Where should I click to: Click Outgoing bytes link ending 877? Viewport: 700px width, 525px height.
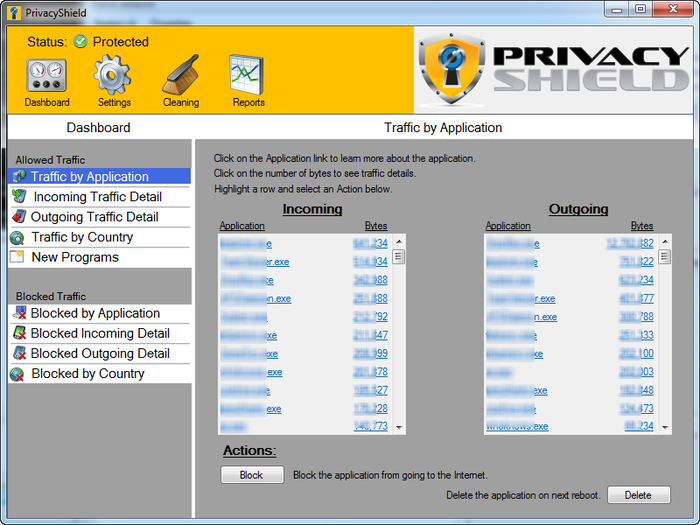point(637,298)
